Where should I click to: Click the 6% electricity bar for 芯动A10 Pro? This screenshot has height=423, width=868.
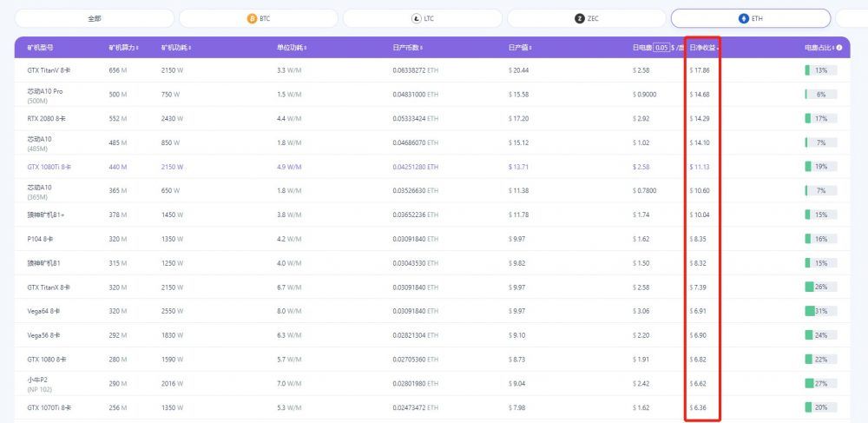pyautogui.click(x=821, y=95)
